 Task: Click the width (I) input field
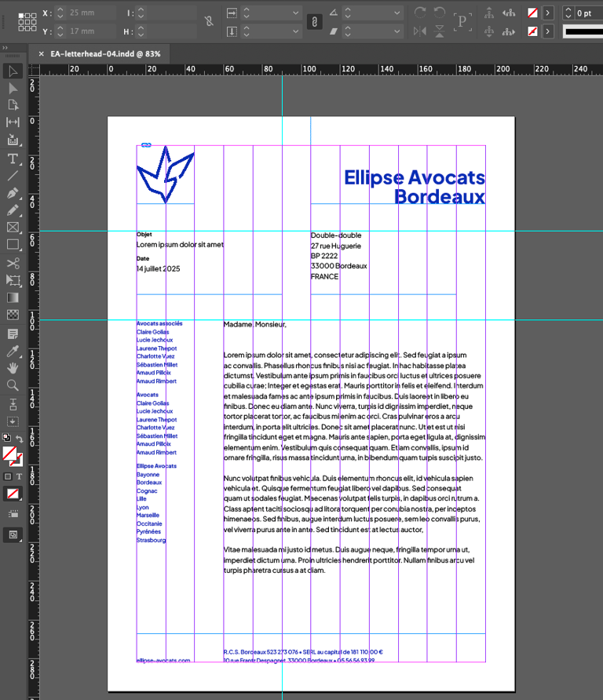(171, 13)
